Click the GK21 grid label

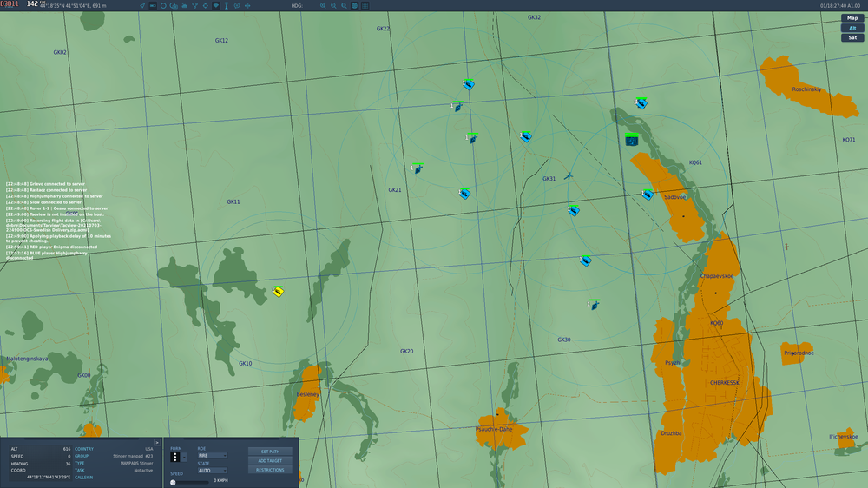395,190
